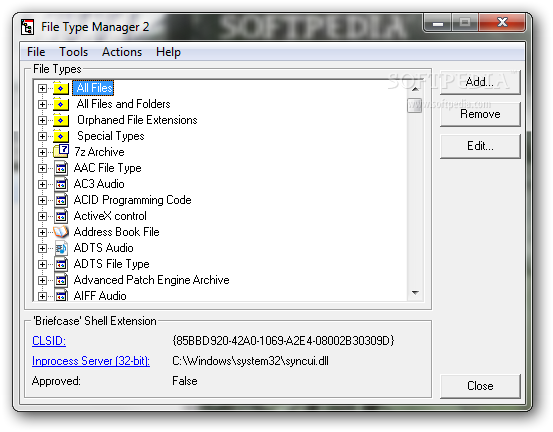This screenshot has height=432, width=553.
Task: Expand the Advanced Patch Engine Archive node
Action: (42, 280)
